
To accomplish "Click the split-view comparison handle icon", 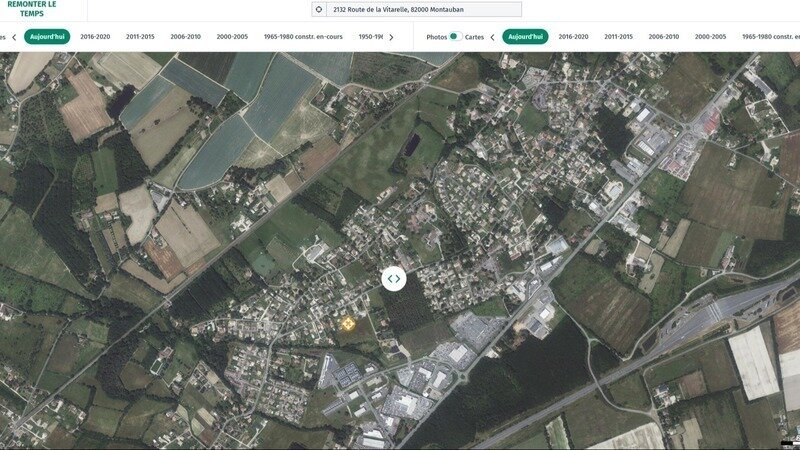I will [394, 279].
